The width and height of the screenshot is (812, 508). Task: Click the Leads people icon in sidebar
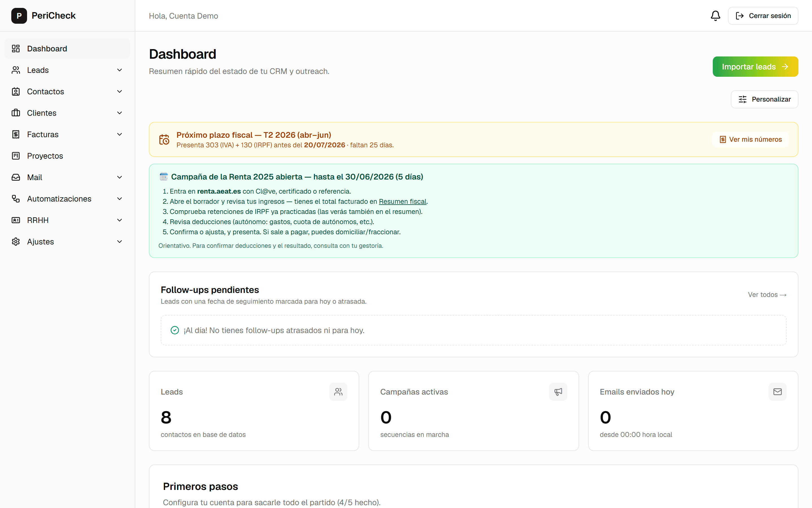(x=16, y=70)
